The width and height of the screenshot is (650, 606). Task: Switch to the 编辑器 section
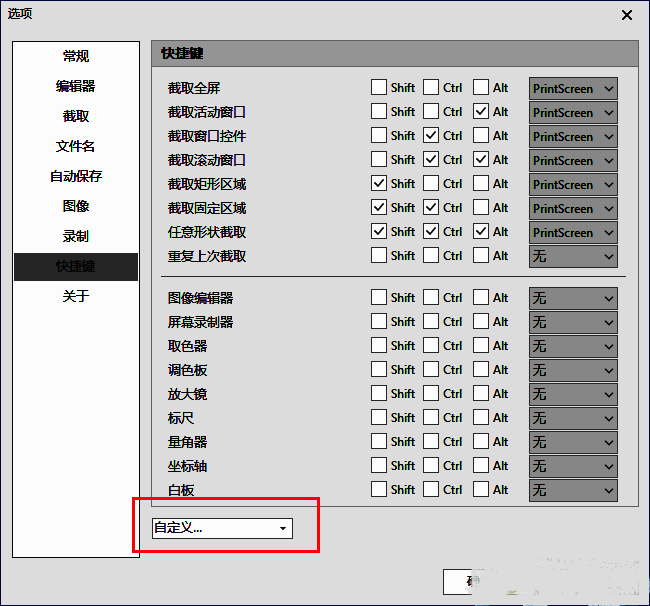coord(76,86)
